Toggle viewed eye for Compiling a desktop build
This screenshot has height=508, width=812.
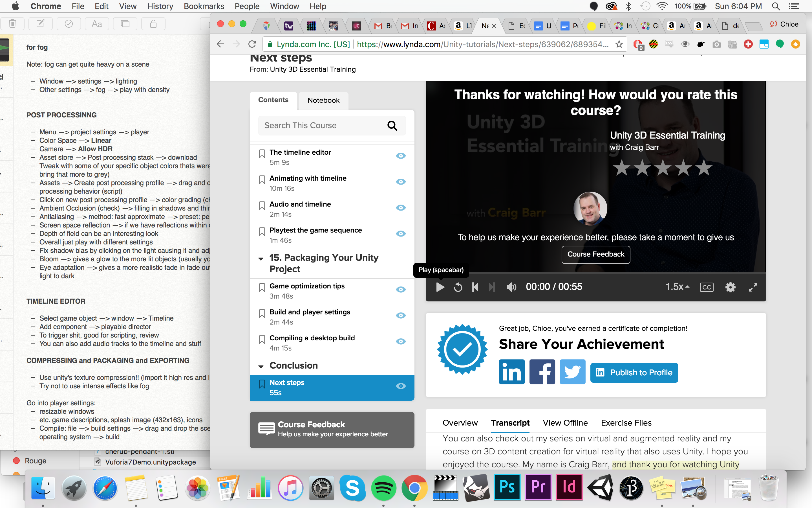click(x=401, y=341)
